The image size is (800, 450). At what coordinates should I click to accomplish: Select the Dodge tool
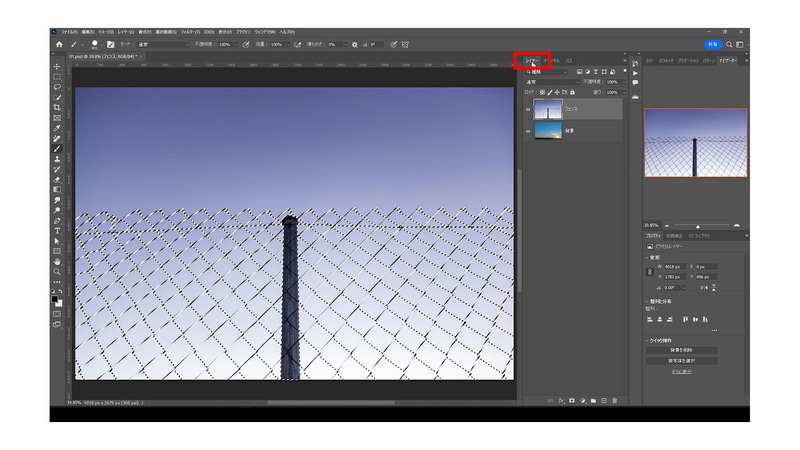57,210
